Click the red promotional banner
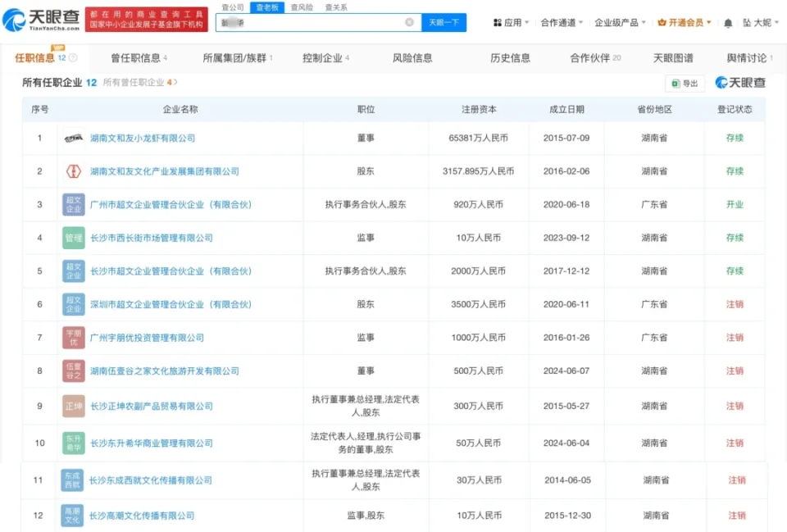 [147, 19]
